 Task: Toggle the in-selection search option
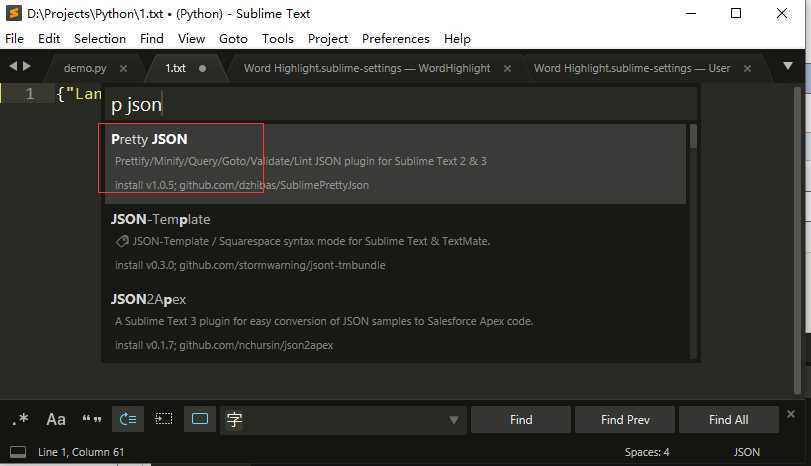point(164,419)
